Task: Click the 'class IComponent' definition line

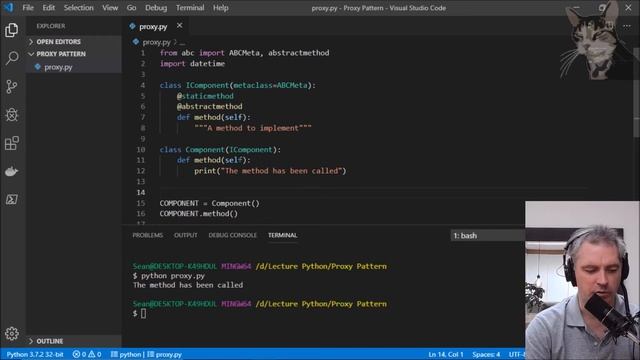Action: (x=238, y=85)
